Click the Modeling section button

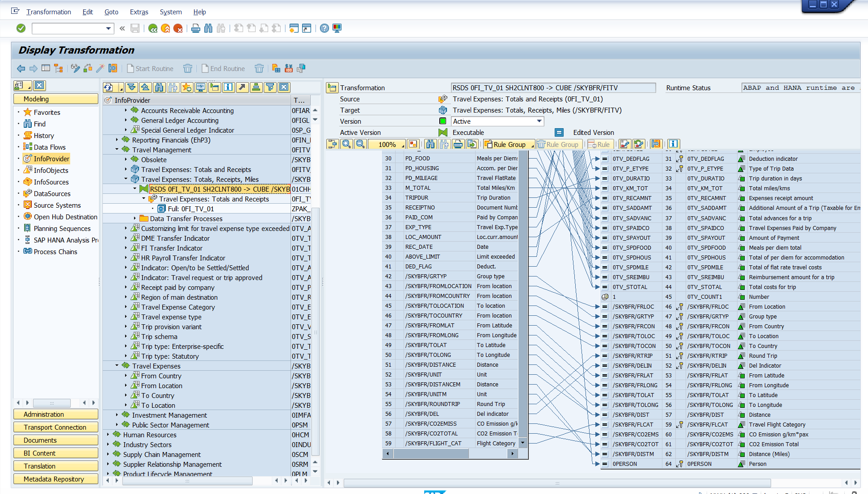(56, 99)
